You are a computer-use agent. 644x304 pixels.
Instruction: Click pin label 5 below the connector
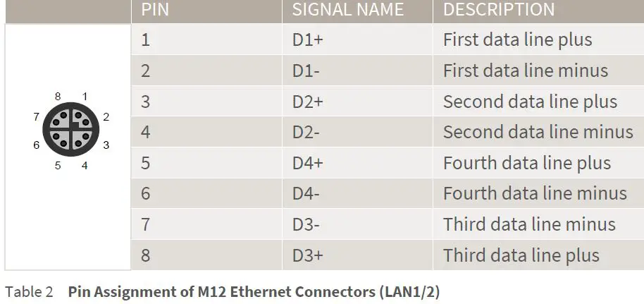tap(58, 166)
